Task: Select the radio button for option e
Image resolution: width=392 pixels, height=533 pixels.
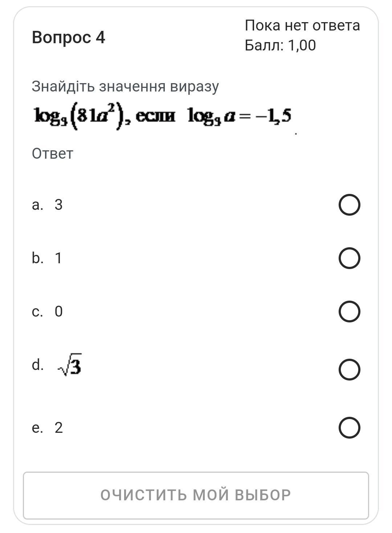Action: (349, 427)
